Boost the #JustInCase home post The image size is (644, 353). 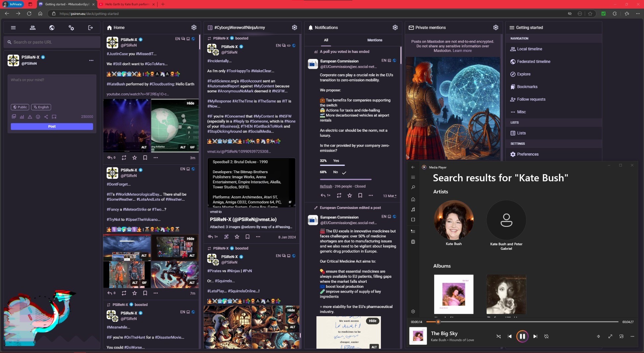click(124, 158)
